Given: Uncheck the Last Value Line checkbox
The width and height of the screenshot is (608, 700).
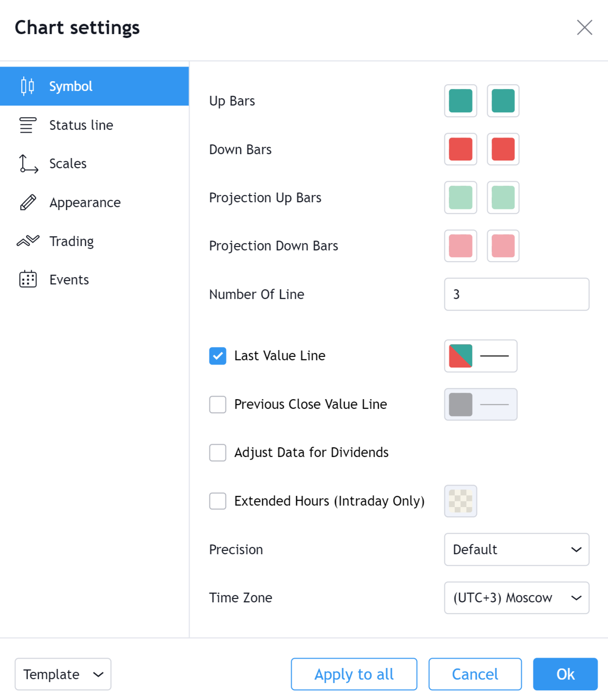Looking at the screenshot, I should [x=217, y=356].
